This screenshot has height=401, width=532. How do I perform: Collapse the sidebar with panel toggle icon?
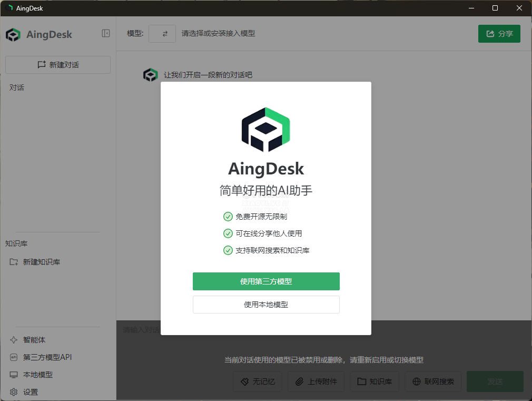[106, 34]
